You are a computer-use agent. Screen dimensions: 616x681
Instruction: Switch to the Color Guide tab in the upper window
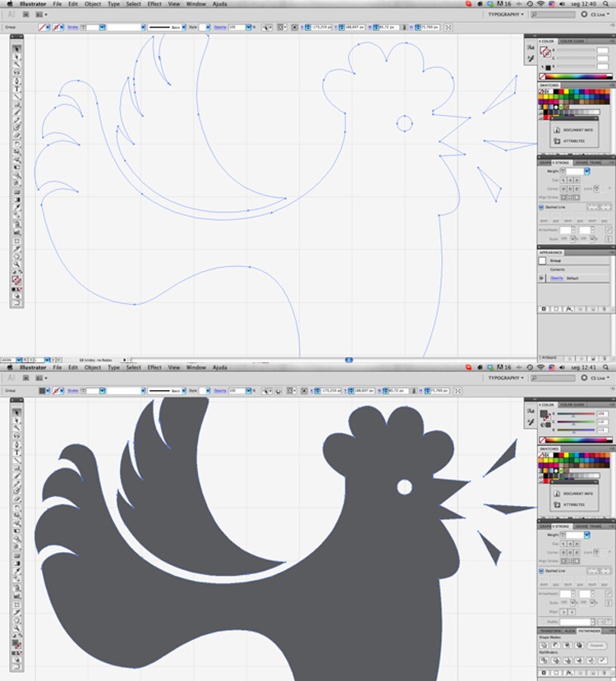[572, 41]
